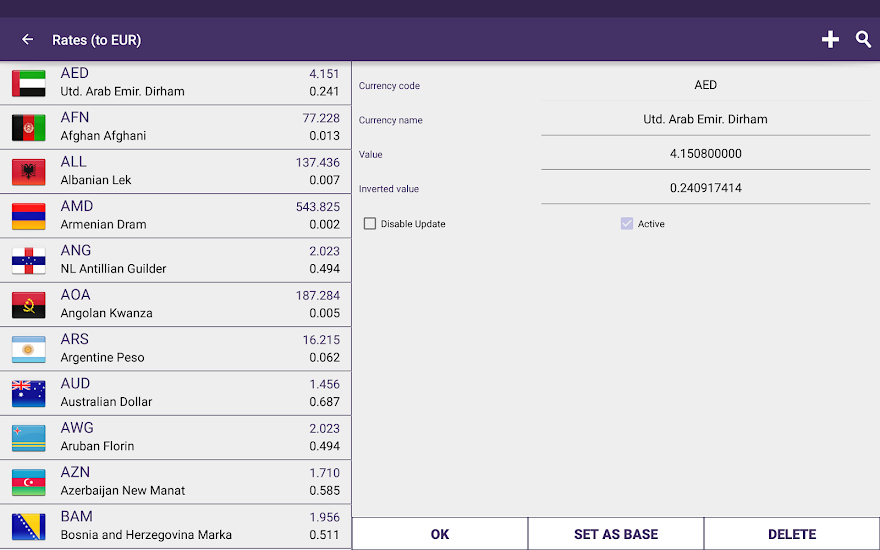Click the Albanian flag icon
The height and width of the screenshot is (550, 880).
coord(28,172)
